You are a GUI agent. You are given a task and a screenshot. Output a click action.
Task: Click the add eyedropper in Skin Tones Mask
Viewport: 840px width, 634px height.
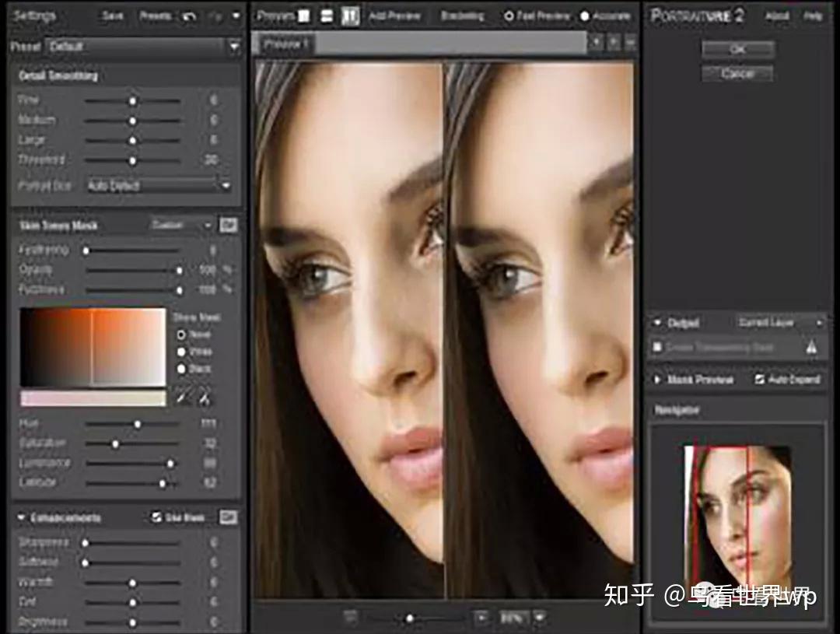click(x=183, y=394)
